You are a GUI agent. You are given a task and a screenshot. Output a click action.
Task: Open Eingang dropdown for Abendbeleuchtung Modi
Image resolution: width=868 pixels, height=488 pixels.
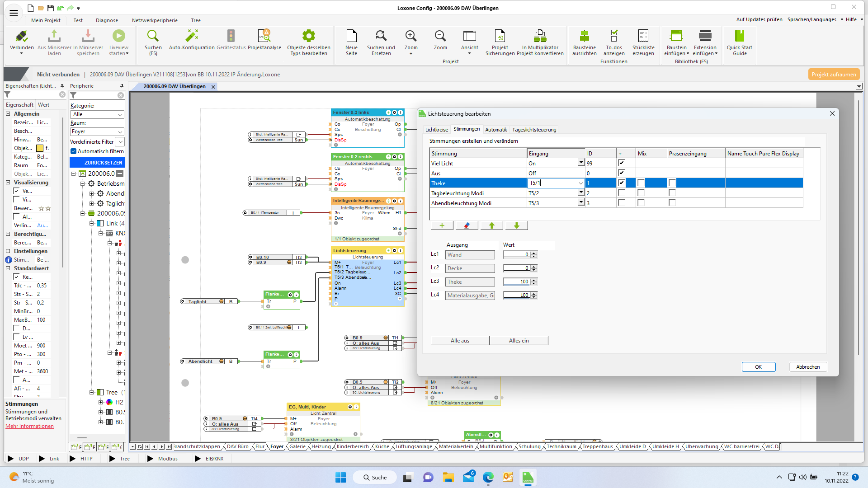tap(581, 203)
